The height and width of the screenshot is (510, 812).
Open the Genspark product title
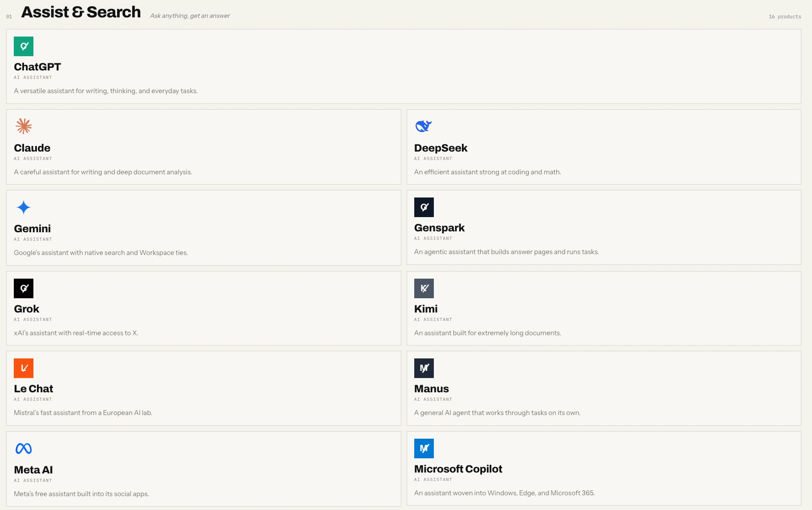pyautogui.click(x=440, y=228)
